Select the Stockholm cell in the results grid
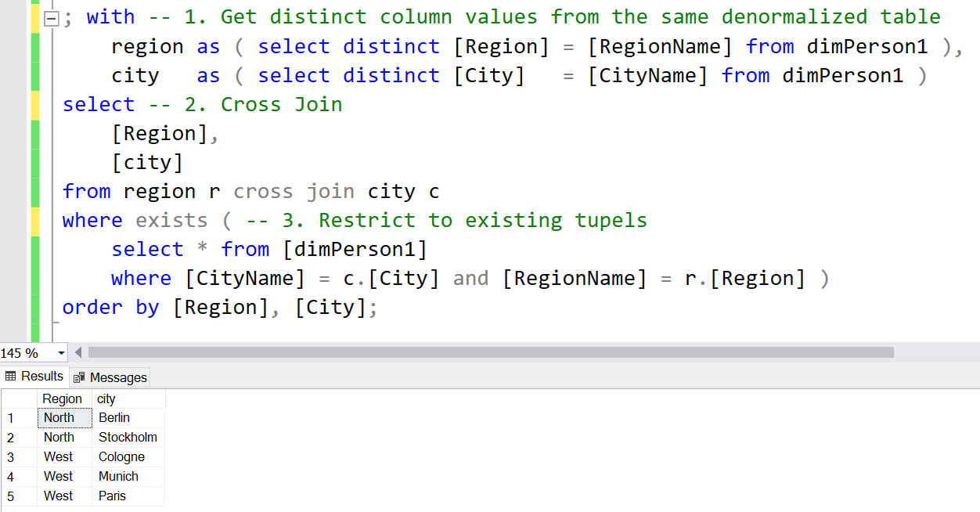Viewport: 980px width, 512px height. coord(128,437)
